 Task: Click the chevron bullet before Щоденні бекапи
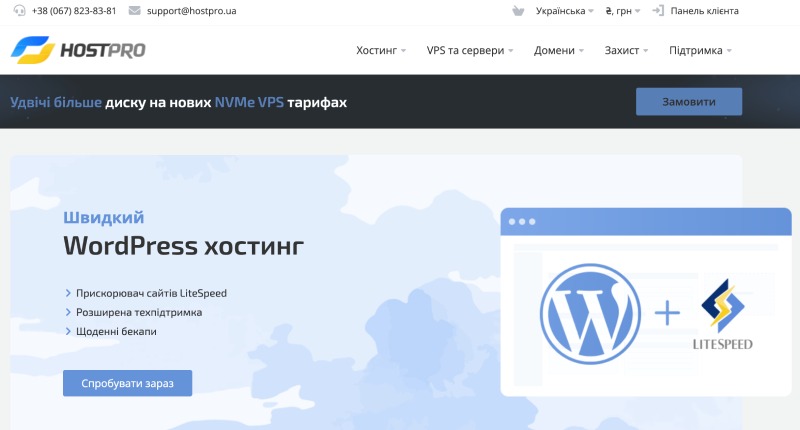68,332
